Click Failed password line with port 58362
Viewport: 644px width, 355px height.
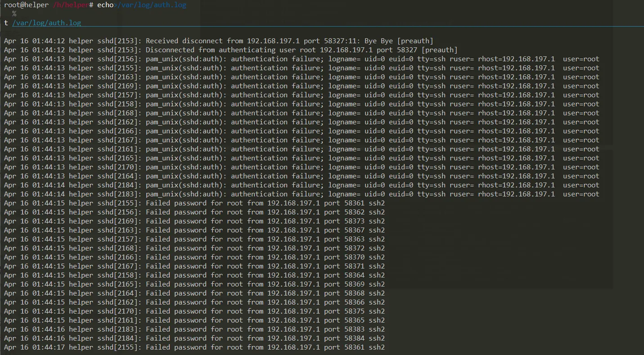(x=194, y=212)
